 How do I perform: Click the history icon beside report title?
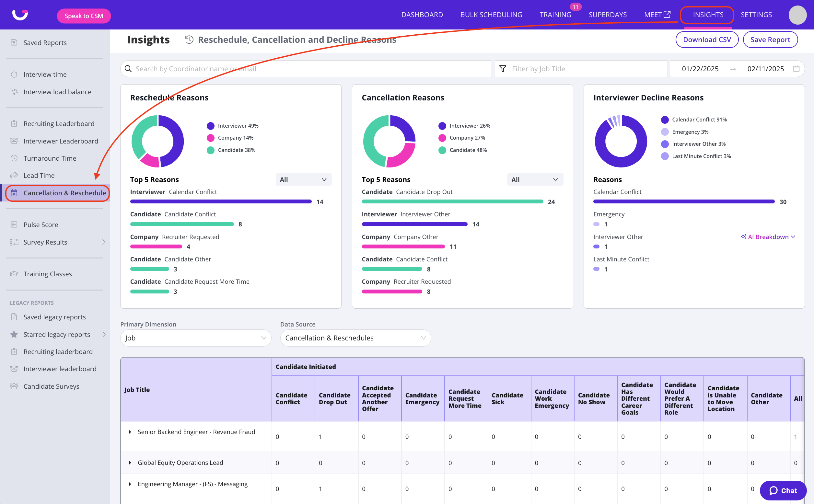[189, 40]
